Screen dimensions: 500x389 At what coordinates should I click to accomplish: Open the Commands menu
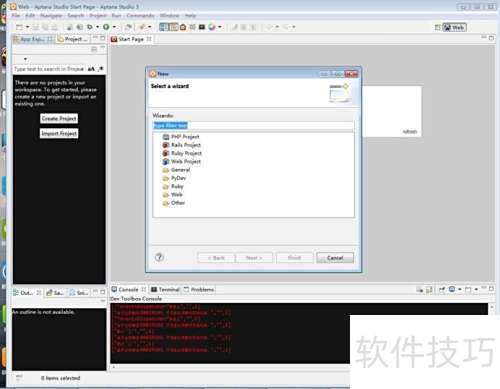pos(140,15)
